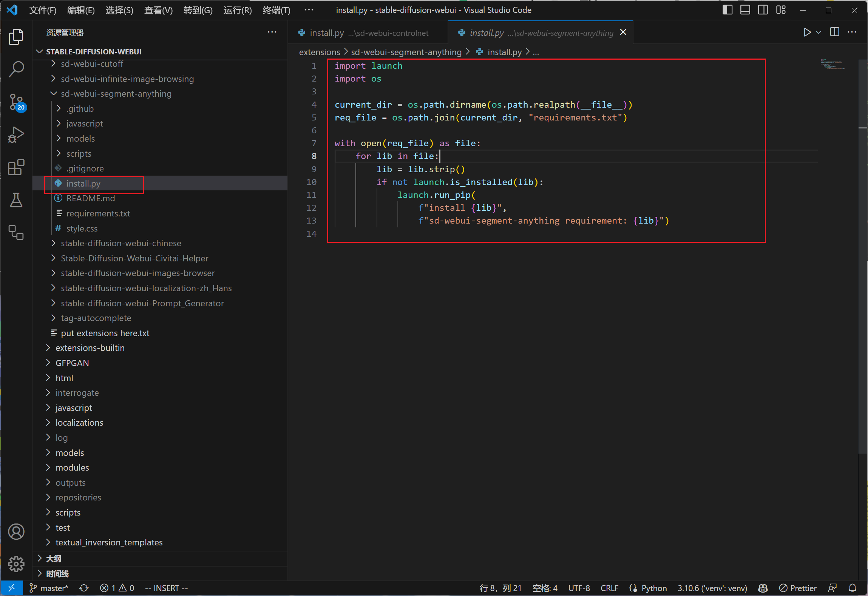Image resolution: width=868 pixels, height=596 pixels.
Task: Open the 选择(S) menu
Action: pos(119,10)
